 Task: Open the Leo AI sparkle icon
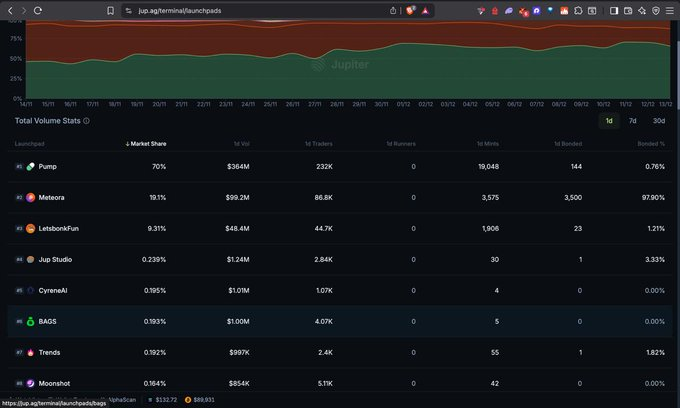click(642, 10)
